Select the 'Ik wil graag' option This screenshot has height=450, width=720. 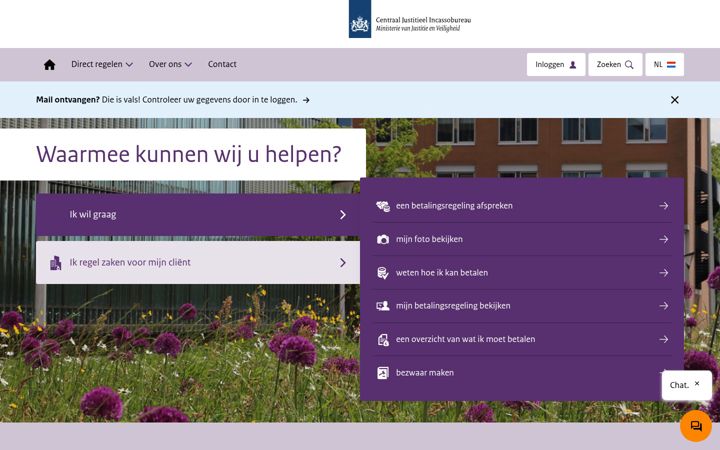click(x=198, y=214)
